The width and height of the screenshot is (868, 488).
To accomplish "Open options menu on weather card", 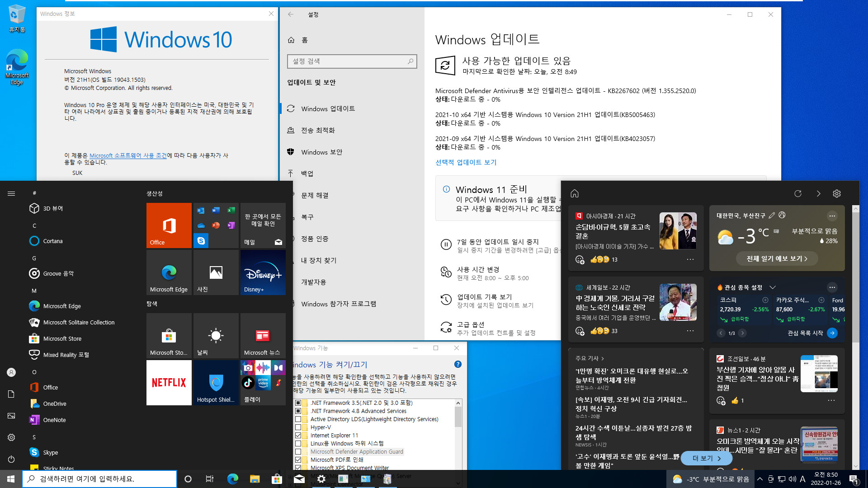I will [x=832, y=216].
